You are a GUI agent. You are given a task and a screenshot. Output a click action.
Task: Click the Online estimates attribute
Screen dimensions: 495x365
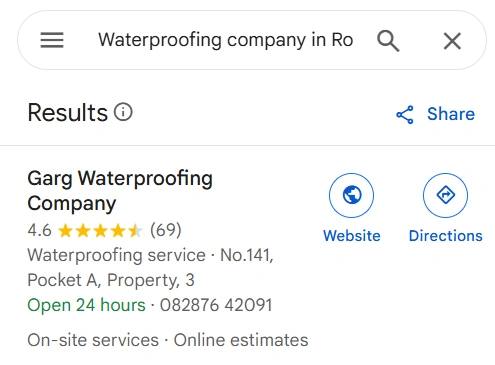(x=241, y=340)
